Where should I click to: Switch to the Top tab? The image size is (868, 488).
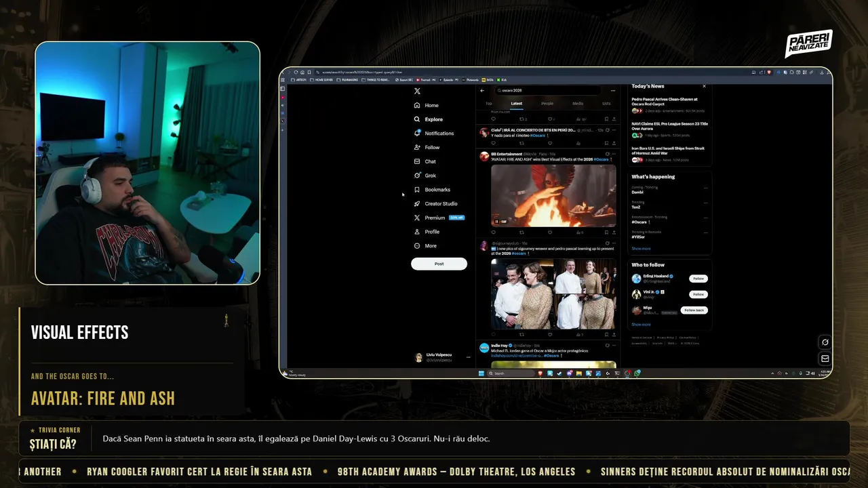(x=488, y=104)
